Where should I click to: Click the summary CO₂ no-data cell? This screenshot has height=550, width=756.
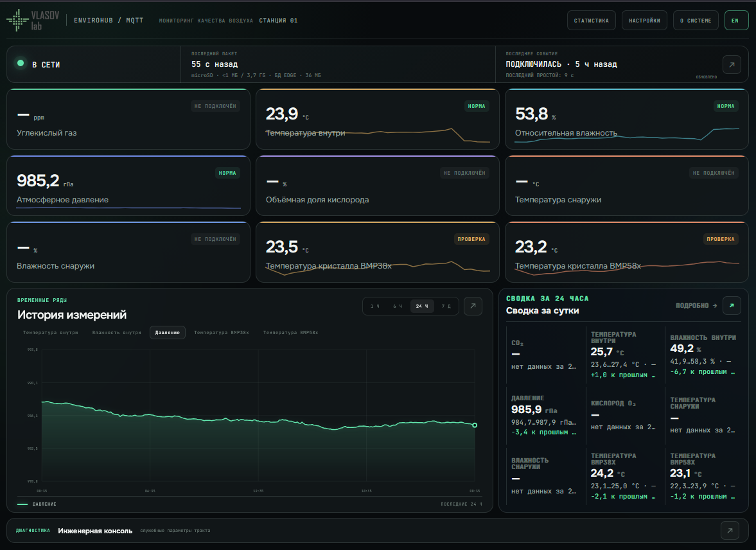coord(545,355)
